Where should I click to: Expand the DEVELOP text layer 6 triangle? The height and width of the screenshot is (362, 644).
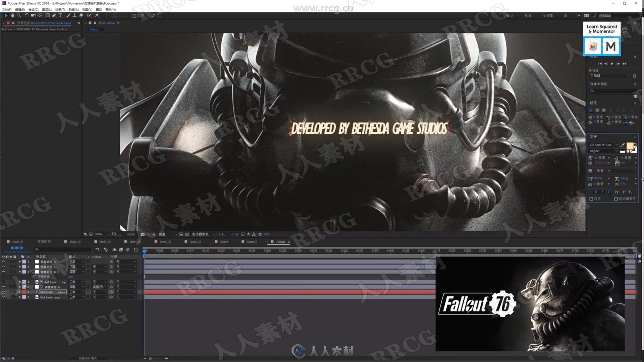[20, 292]
